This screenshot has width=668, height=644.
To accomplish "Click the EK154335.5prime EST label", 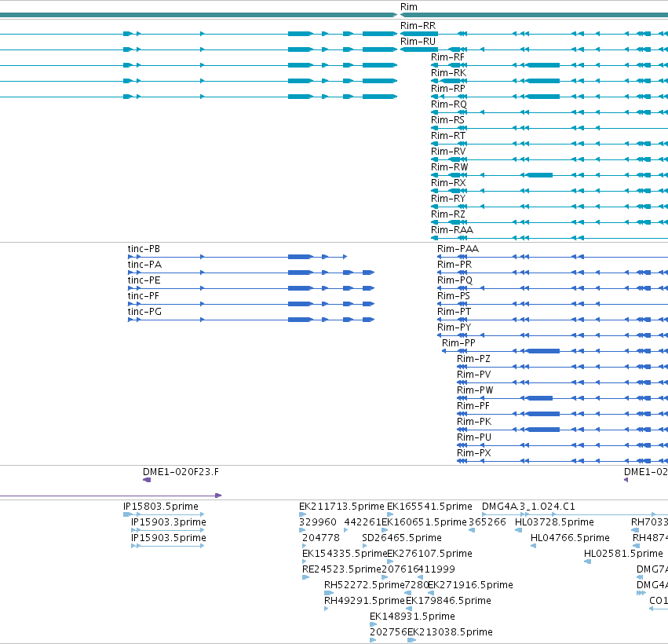I will coord(345,554).
